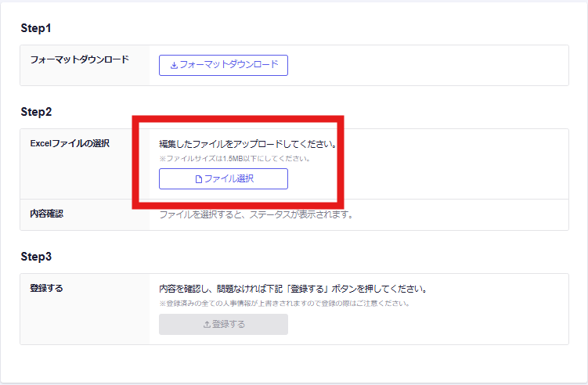This screenshot has height=385, width=588.
Task: Click empty space right of the format download button
Action: coord(423,65)
